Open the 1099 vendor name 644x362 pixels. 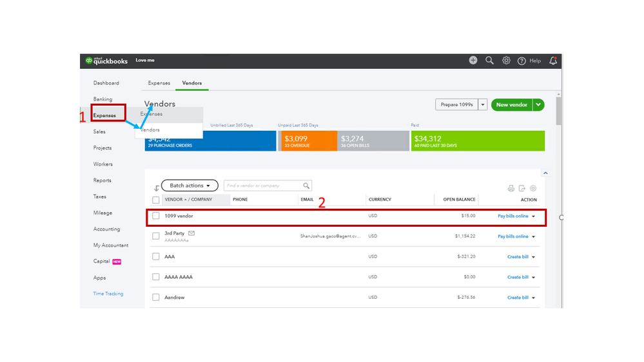[179, 216]
